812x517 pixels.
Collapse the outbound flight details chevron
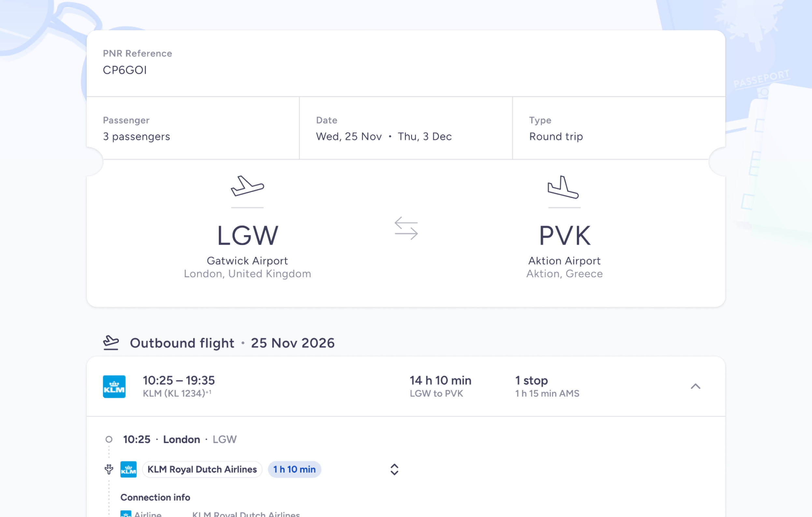[696, 386]
